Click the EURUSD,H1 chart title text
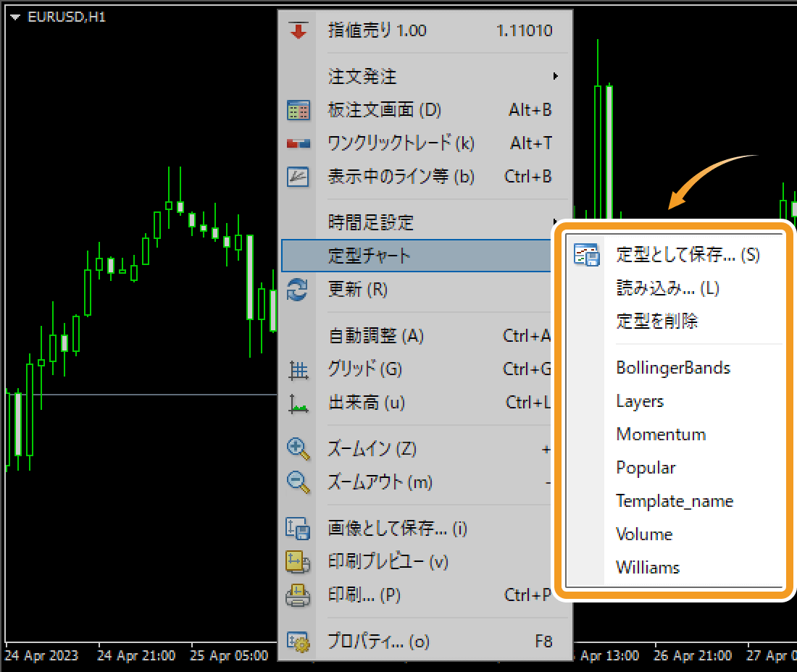The image size is (797, 672). point(67,17)
